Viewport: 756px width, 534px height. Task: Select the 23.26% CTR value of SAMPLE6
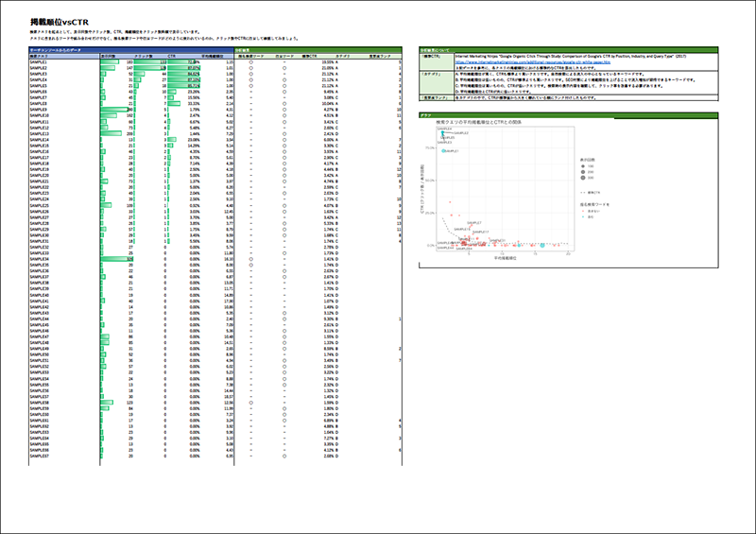[x=194, y=92]
